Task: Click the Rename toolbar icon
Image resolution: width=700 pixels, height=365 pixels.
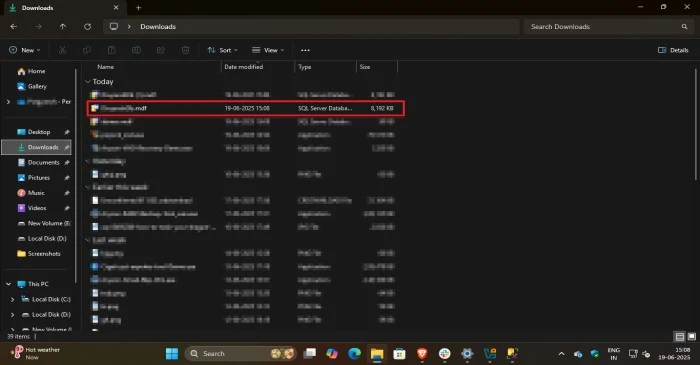Action: click(x=136, y=50)
